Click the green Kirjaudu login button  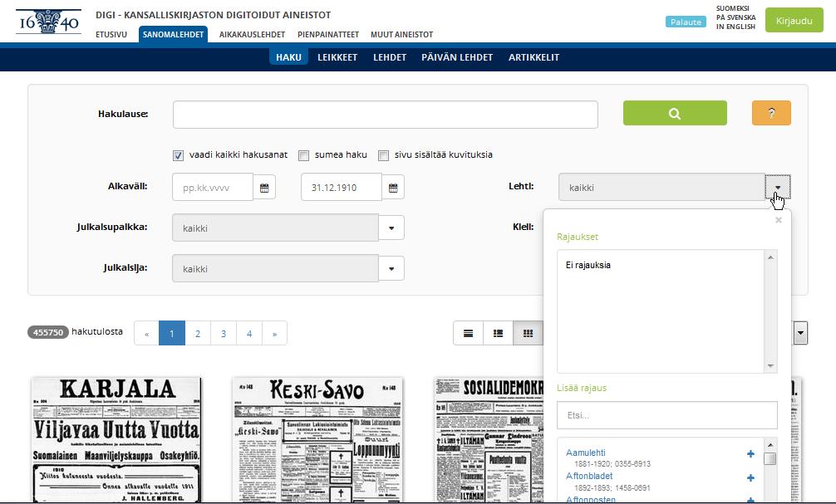[794, 21]
